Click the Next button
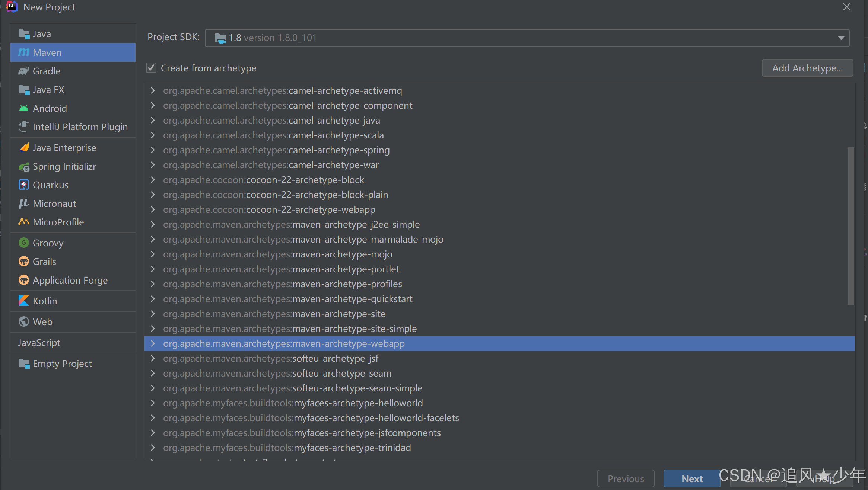Image resolution: width=868 pixels, height=490 pixels. [x=692, y=478]
